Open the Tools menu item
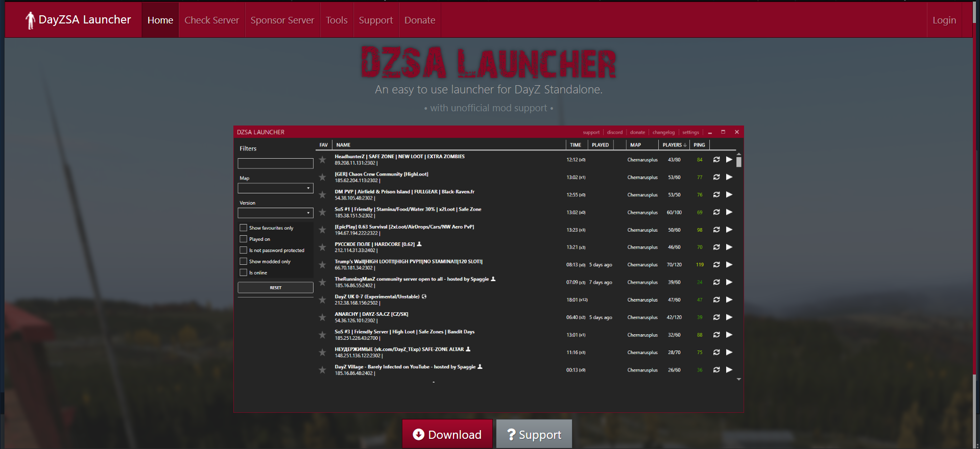 337,20
